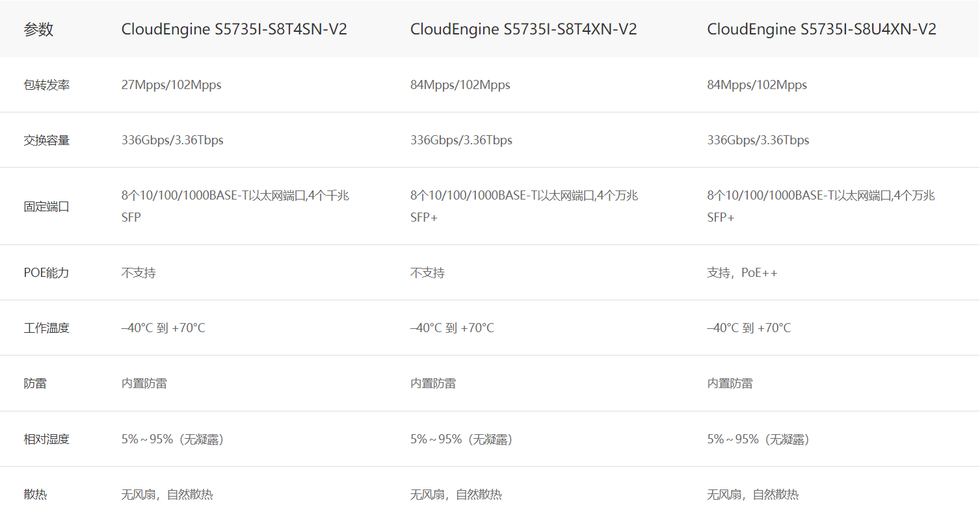
Task: Click the 27Mpps/102Mpps forwarding rate value
Action: pyautogui.click(x=171, y=85)
